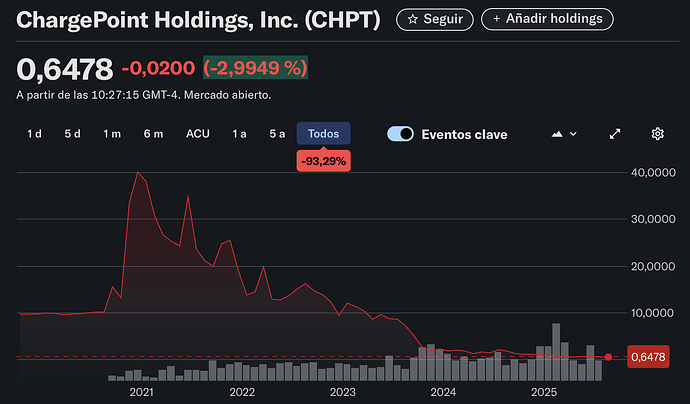Screen dimensions: 690x404
Task: Click the Añadir holdings button
Action: pos(547,19)
